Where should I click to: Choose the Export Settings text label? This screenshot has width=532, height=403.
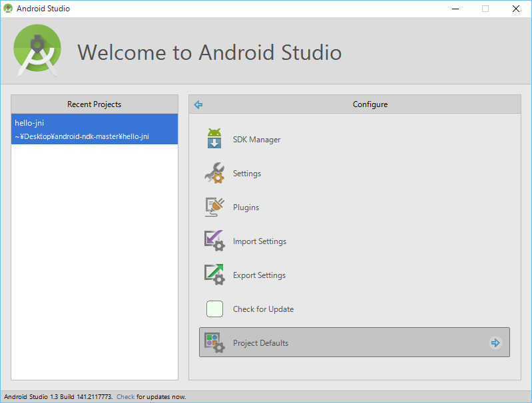coord(259,275)
